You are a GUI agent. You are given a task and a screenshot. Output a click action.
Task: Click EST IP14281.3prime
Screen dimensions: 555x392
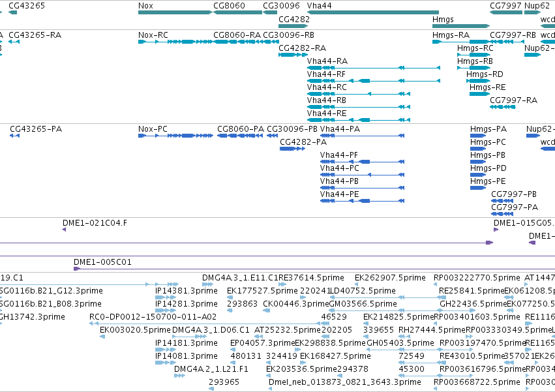tap(165, 310)
